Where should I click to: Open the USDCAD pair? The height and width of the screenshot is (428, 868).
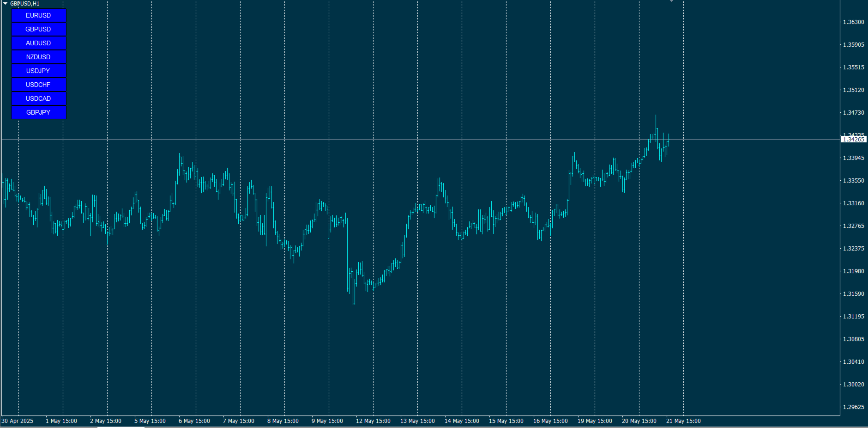[38, 98]
